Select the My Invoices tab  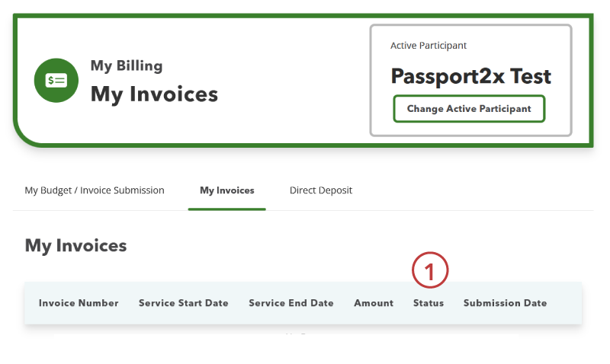(x=226, y=190)
